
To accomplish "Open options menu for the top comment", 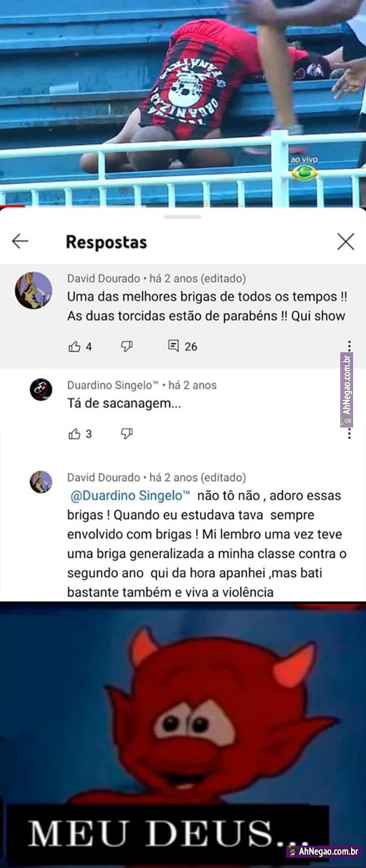I will (x=349, y=347).
